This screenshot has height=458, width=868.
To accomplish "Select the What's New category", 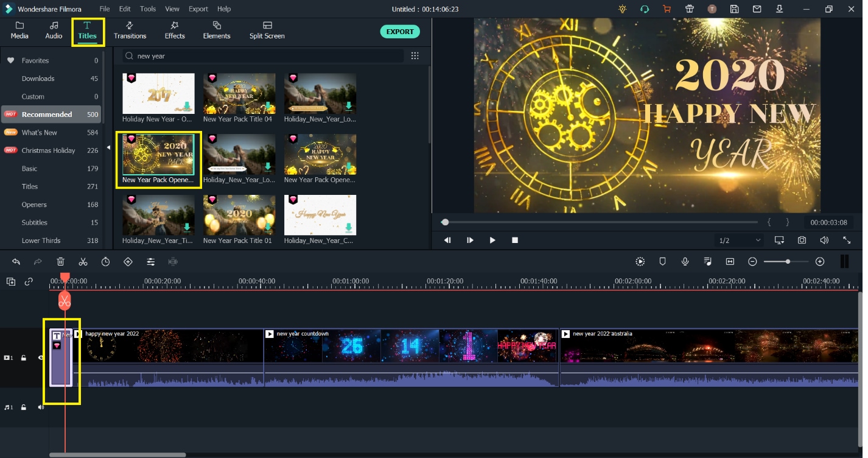I will click(x=52, y=133).
